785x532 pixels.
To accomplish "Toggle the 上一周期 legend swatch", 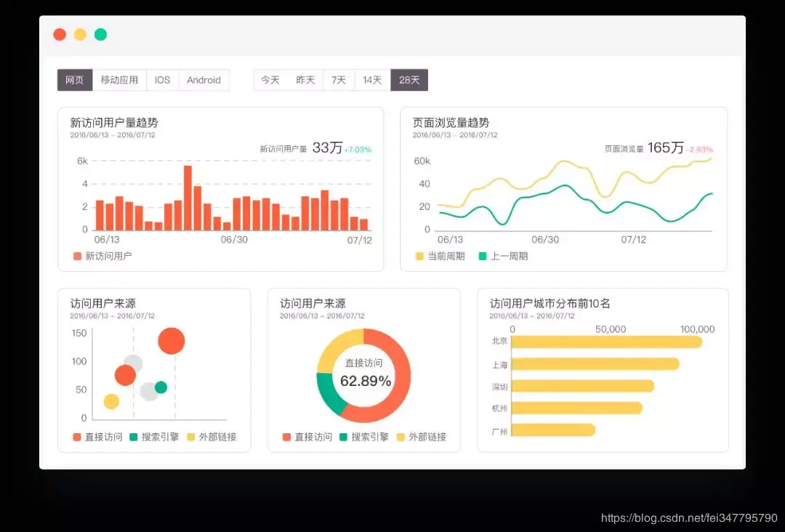I will pyautogui.click(x=483, y=257).
